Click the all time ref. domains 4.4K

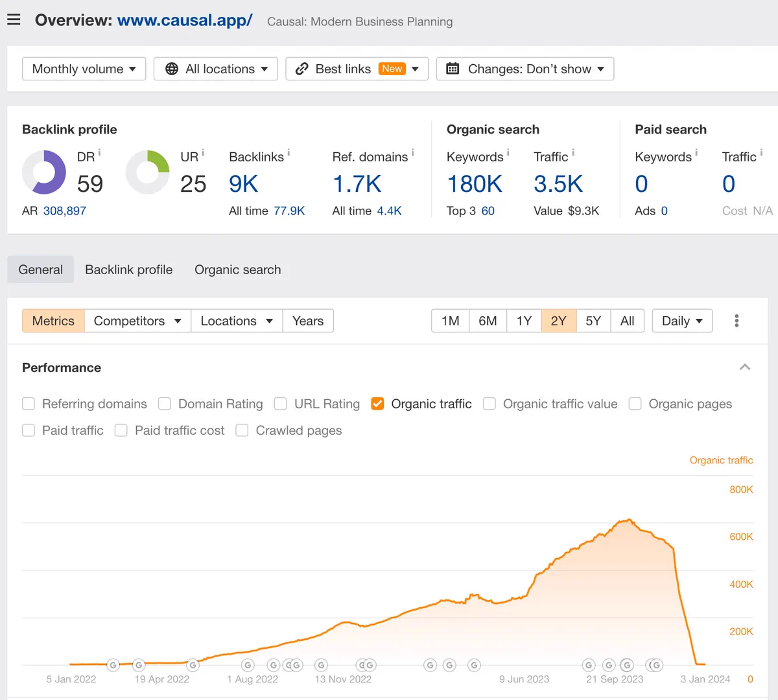click(x=390, y=211)
